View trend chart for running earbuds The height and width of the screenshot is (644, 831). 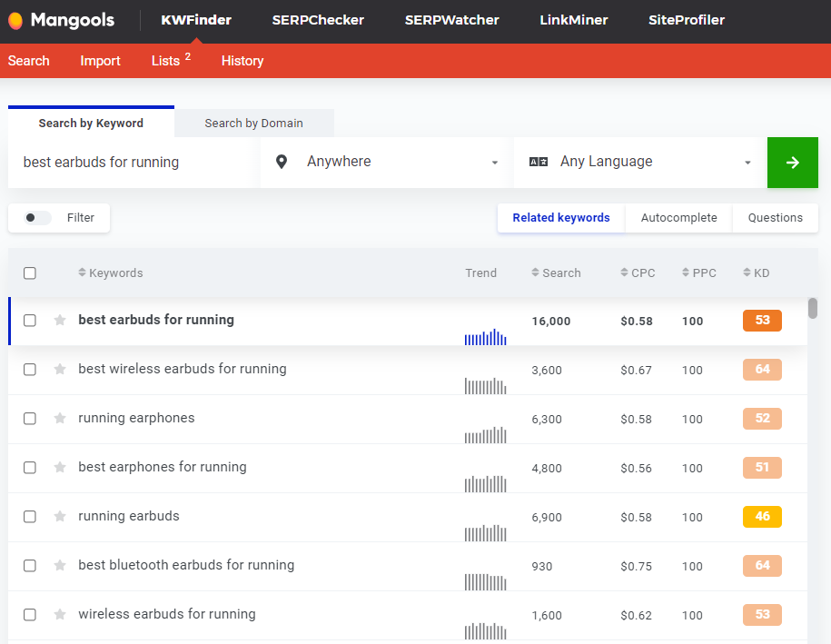[x=486, y=533]
